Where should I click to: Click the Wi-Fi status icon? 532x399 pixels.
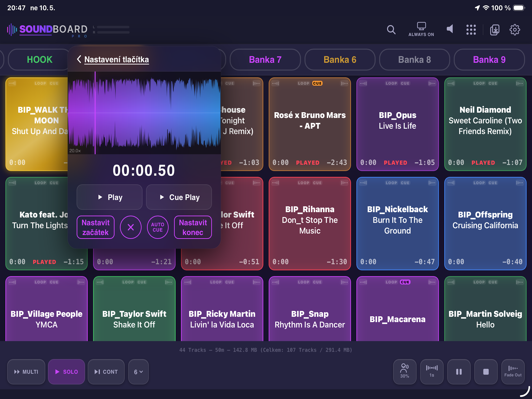coord(486,8)
